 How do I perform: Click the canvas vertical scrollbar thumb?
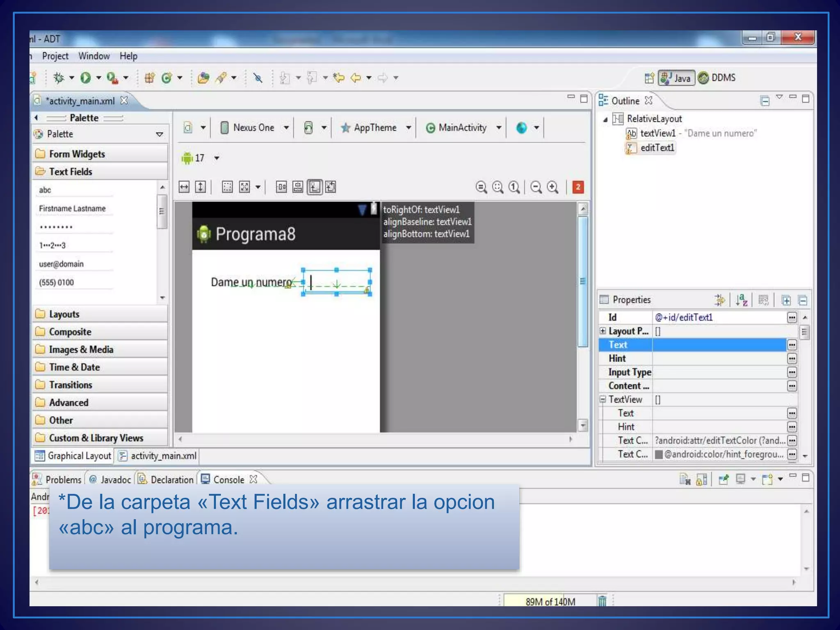583,281
